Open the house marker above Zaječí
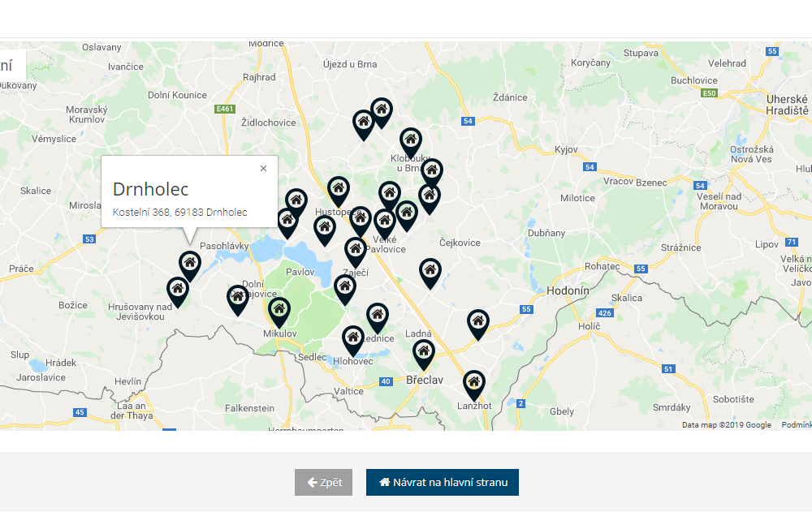 point(355,250)
